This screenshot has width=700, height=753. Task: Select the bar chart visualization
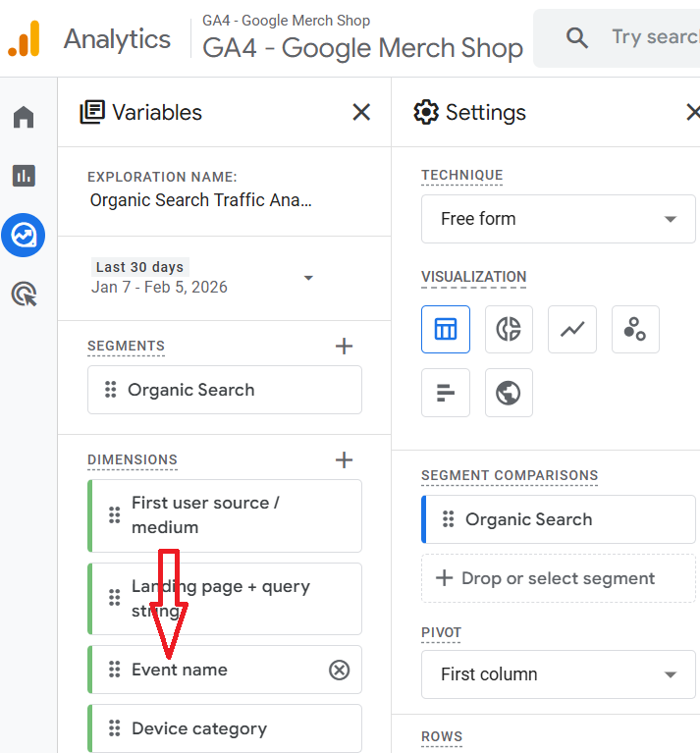coord(446,393)
